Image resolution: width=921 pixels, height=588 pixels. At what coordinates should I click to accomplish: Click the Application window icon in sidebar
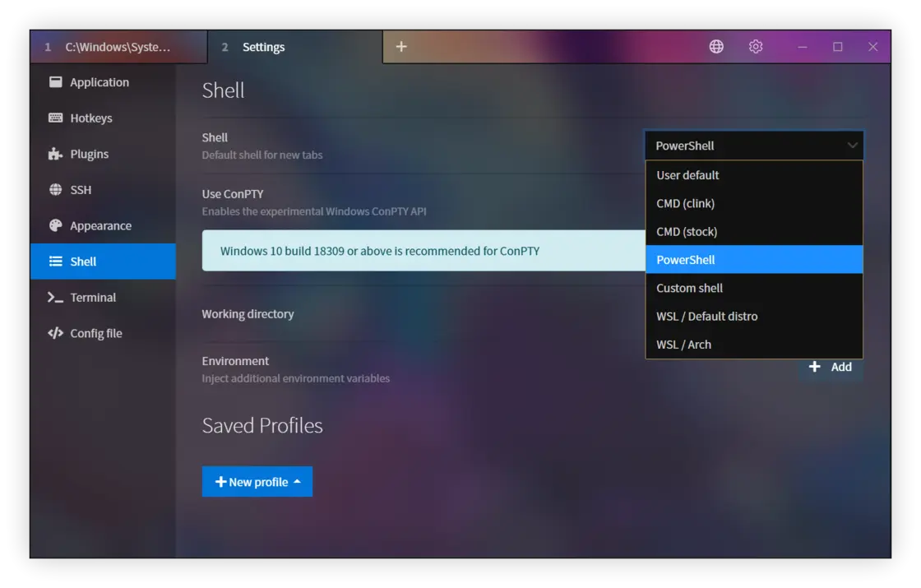coord(55,82)
